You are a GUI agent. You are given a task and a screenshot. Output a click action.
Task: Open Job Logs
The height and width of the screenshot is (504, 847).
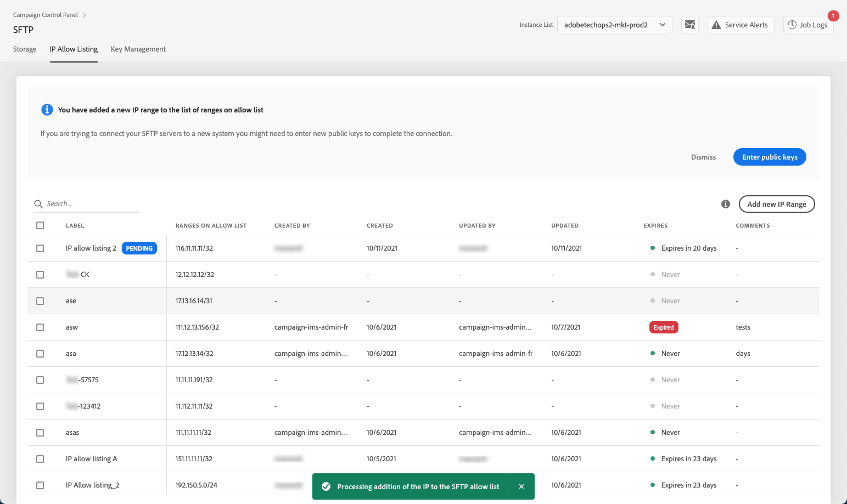(x=808, y=25)
